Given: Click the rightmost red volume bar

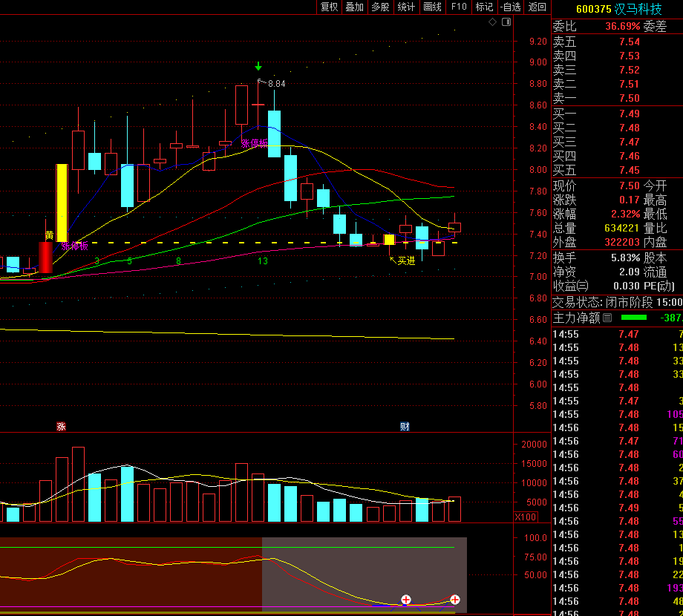Looking at the screenshot, I should click(455, 509).
